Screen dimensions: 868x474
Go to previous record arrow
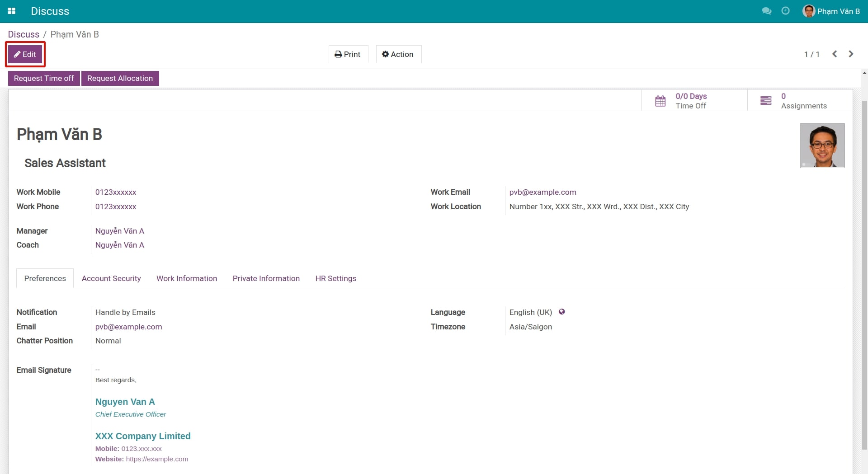835,54
